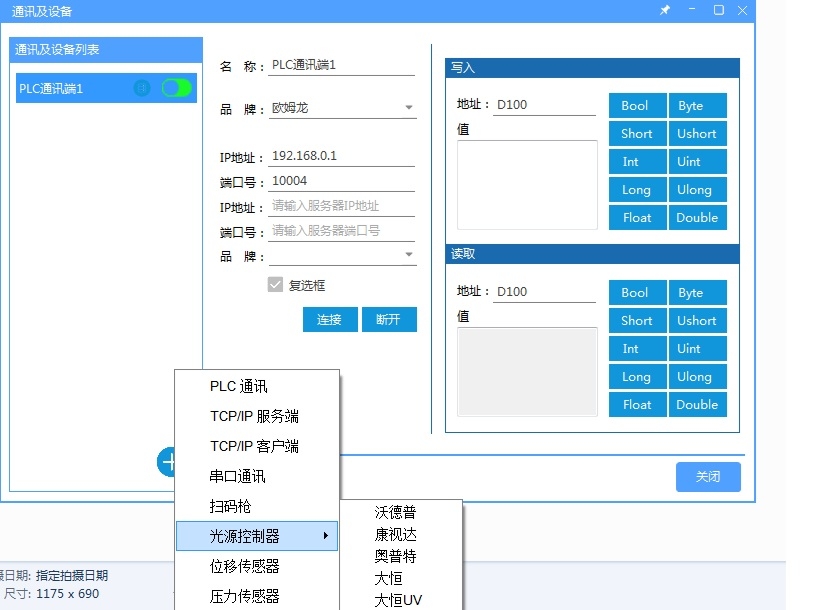Viewport: 819px width, 610px height.
Task: Choose TCP/IP 客户端 from menu
Action: point(254,446)
